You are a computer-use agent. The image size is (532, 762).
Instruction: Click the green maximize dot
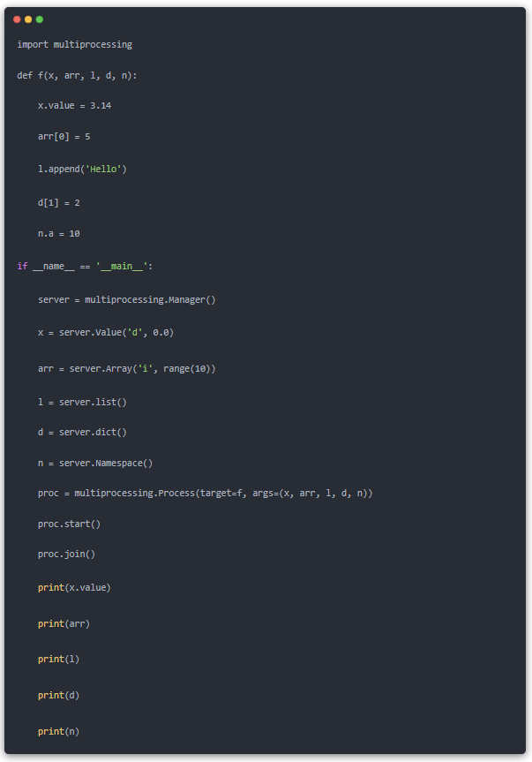coord(40,19)
